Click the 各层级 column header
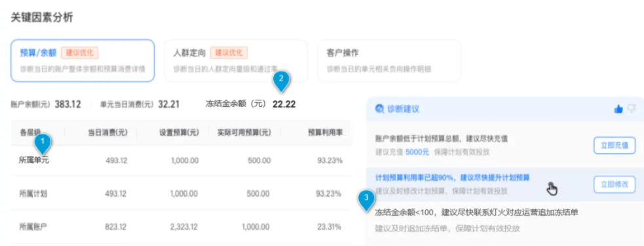The width and height of the screenshot is (644, 246). [30, 133]
